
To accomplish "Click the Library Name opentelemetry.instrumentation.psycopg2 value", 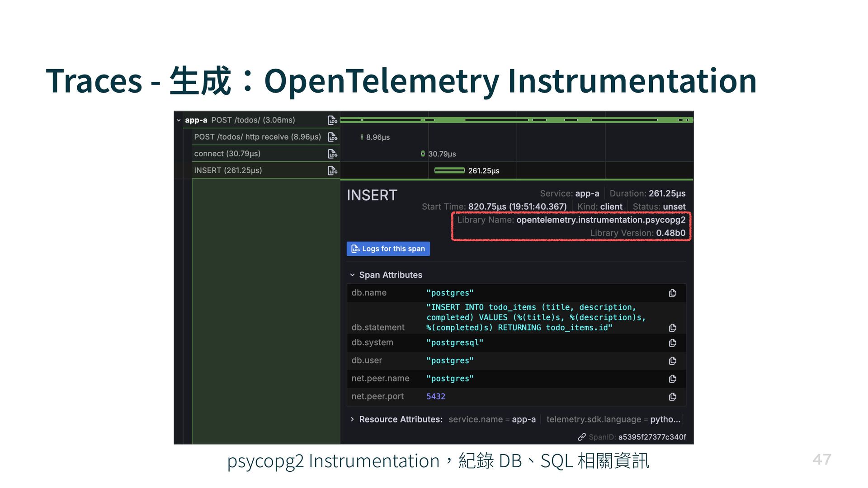I will point(601,220).
